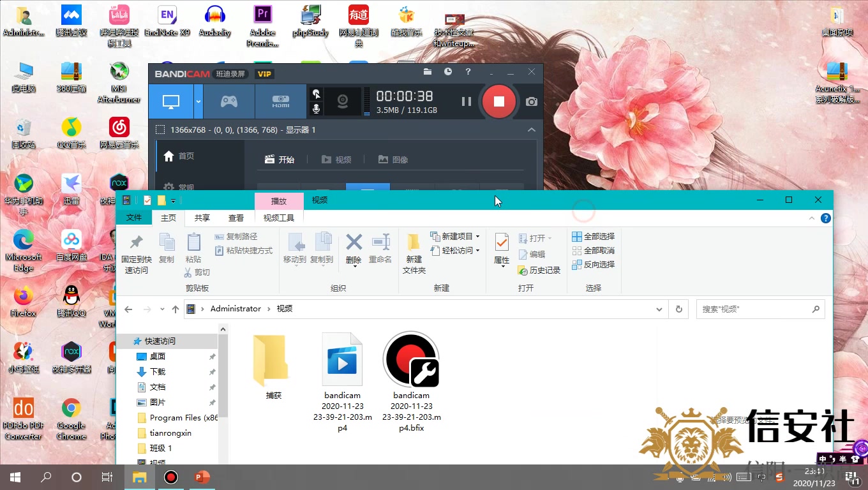Click 全部取消 to deselect all
The height and width of the screenshot is (490, 868).
(x=594, y=250)
